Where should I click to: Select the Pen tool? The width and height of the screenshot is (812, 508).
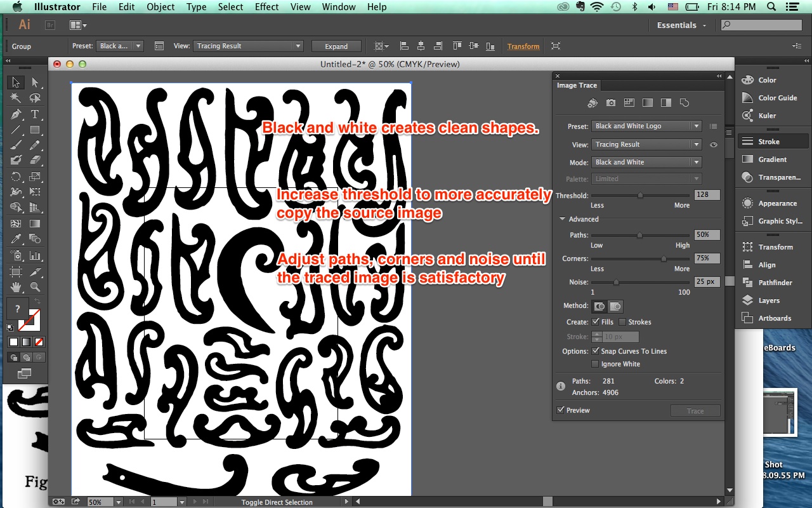click(16, 114)
